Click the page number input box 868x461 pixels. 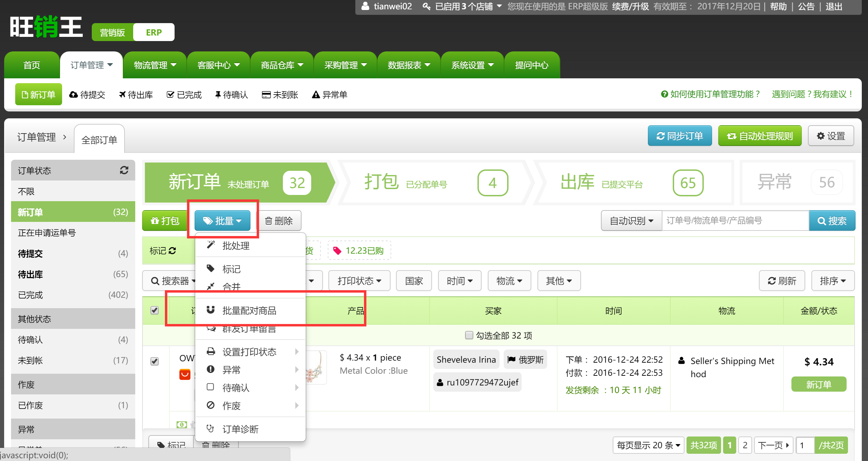click(806, 445)
